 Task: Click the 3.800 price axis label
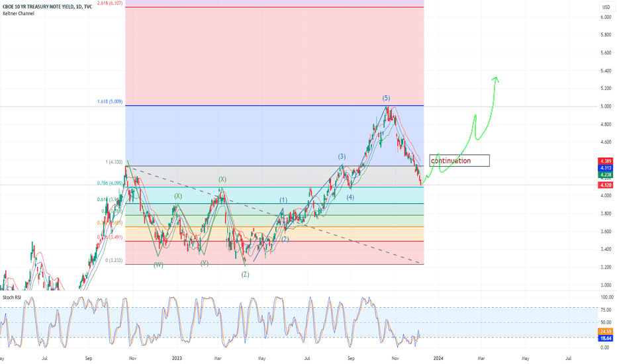coord(606,213)
